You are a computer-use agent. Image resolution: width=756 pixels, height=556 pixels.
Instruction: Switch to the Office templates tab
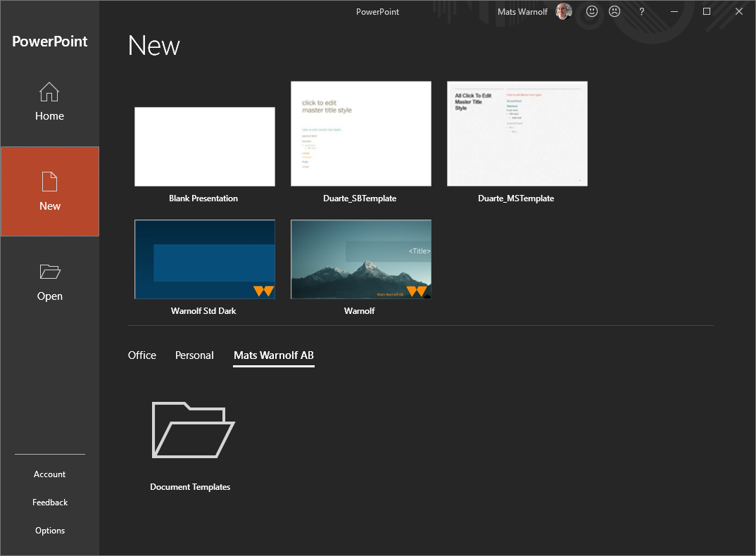tap(142, 355)
